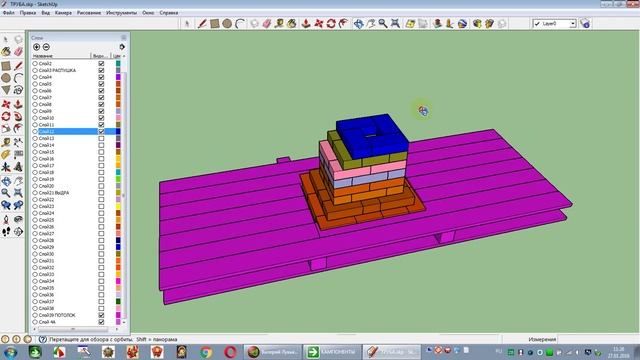Select the Push/Pull tool in left toolbox
Screen dimensions: 640x360
[x=18, y=104]
